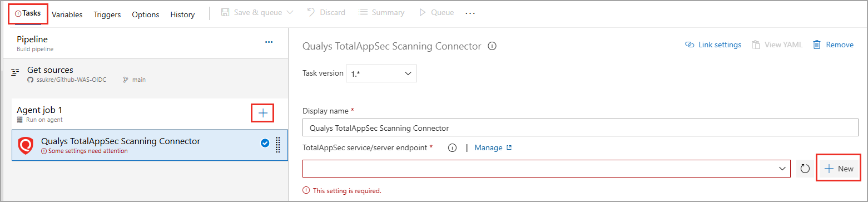868x202 pixels.
Task: Open the pipeline Summary
Action: 381,12
